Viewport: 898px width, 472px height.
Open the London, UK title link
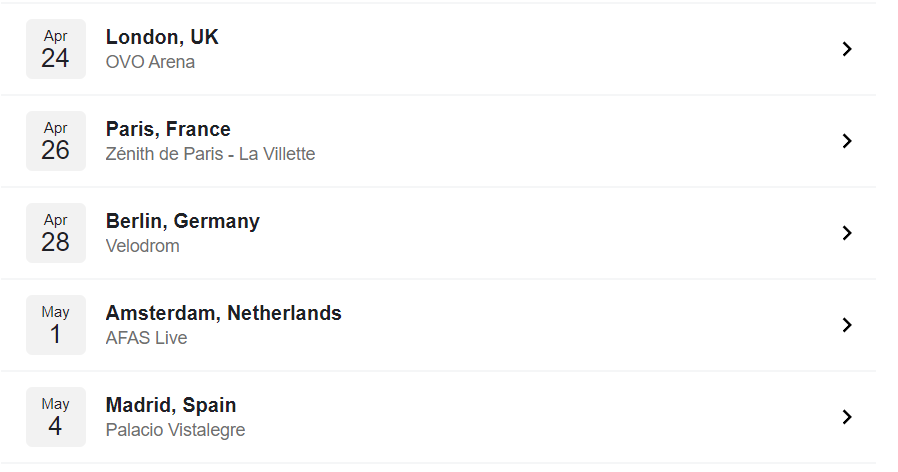click(162, 37)
